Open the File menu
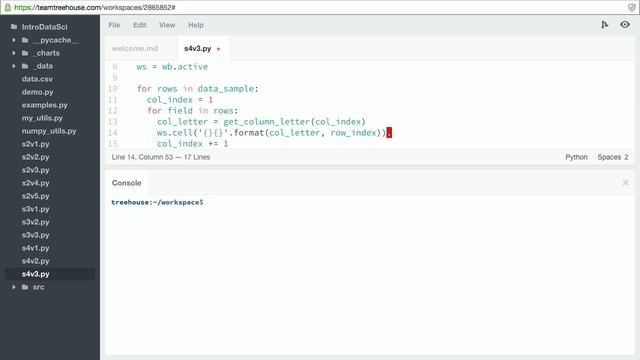 [114, 25]
